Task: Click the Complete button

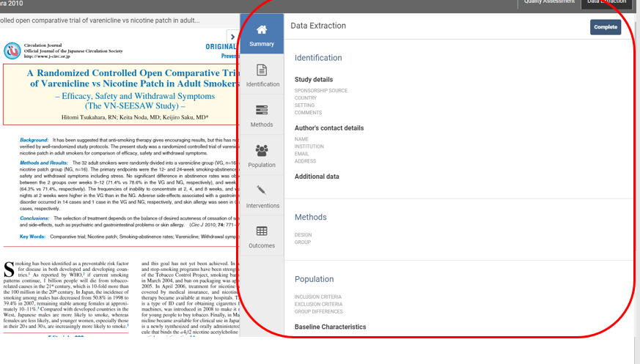Action: (x=606, y=27)
